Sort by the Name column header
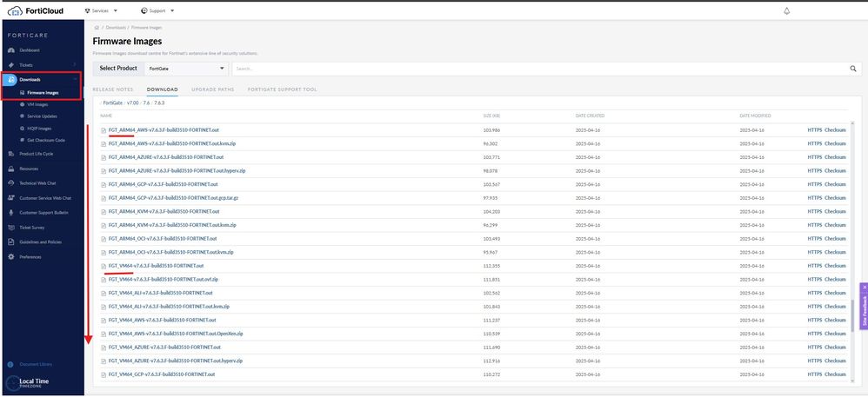The height and width of the screenshot is (397, 868). (x=105, y=116)
